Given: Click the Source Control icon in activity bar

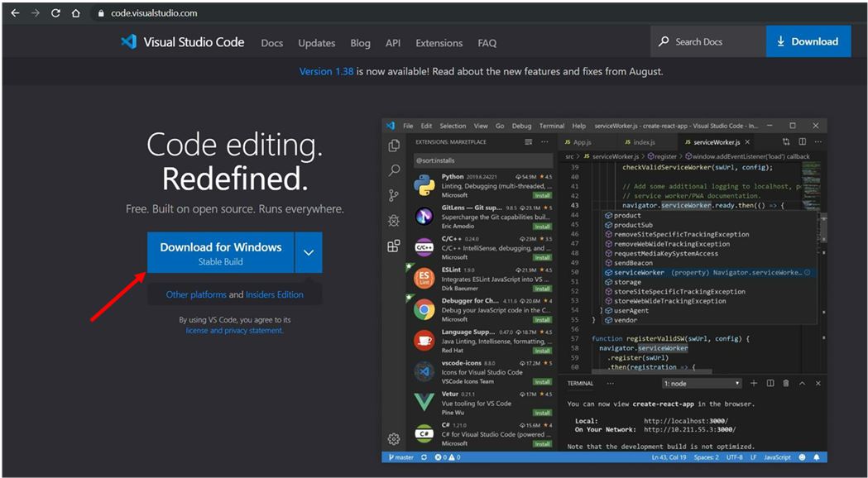Looking at the screenshot, I should (394, 195).
